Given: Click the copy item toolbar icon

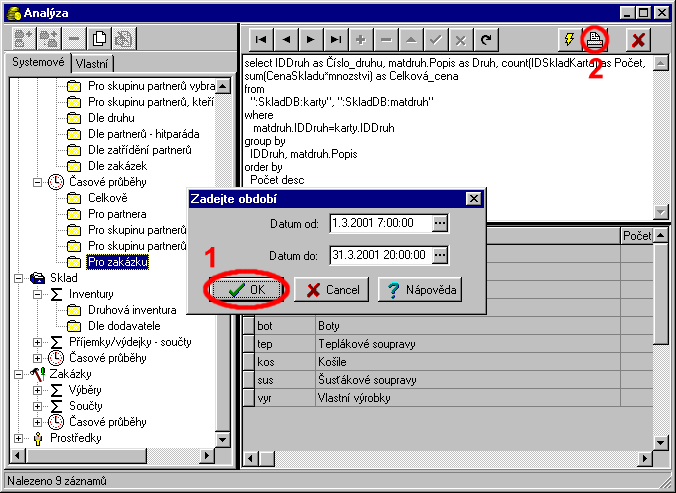Looking at the screenshot, I should [100, 39].
